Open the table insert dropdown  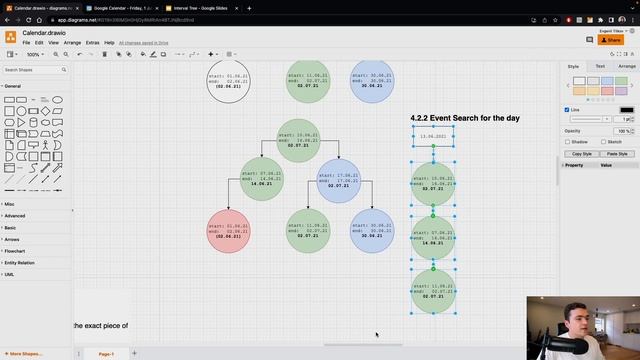coord(231,54)
